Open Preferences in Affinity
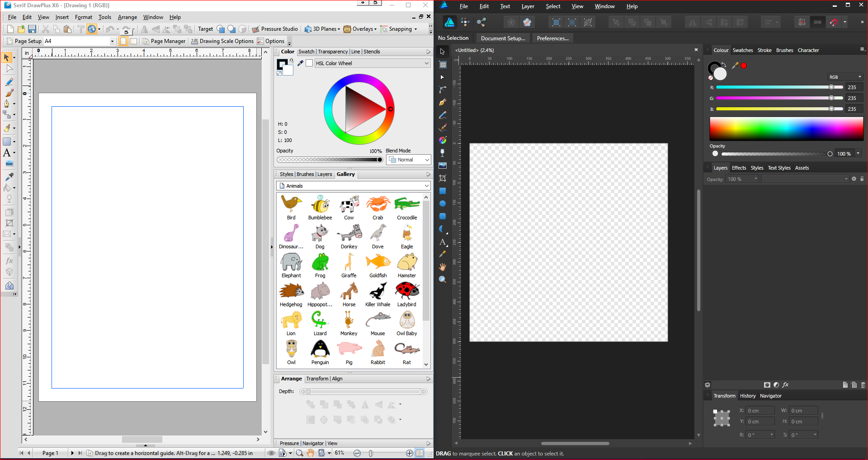The image size is (868, 460). coord(552,38)
